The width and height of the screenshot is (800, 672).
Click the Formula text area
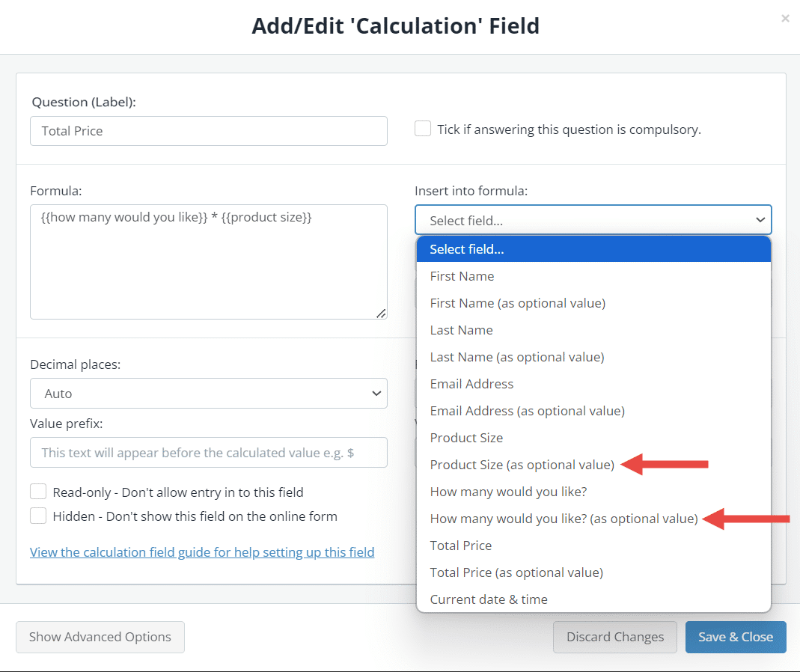coord(208,262)
